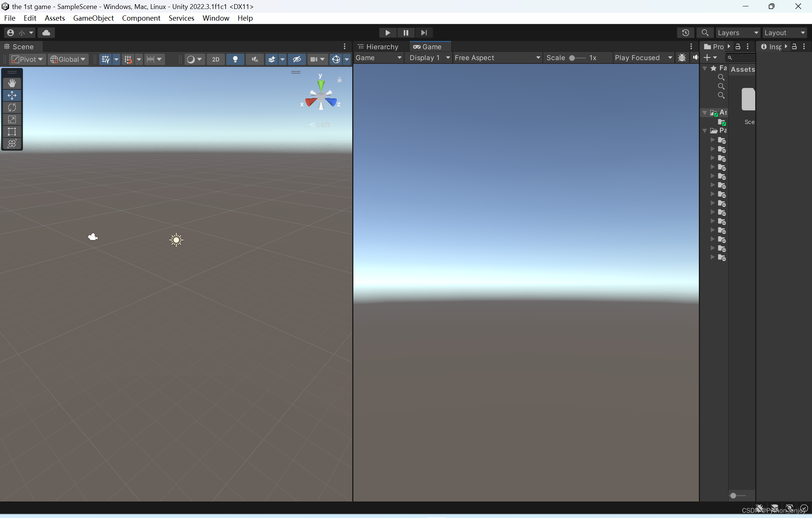Viewport: 812px width, 518px height.
Task: Drag the Scale slider in Game view
Action: click(572, 57)
